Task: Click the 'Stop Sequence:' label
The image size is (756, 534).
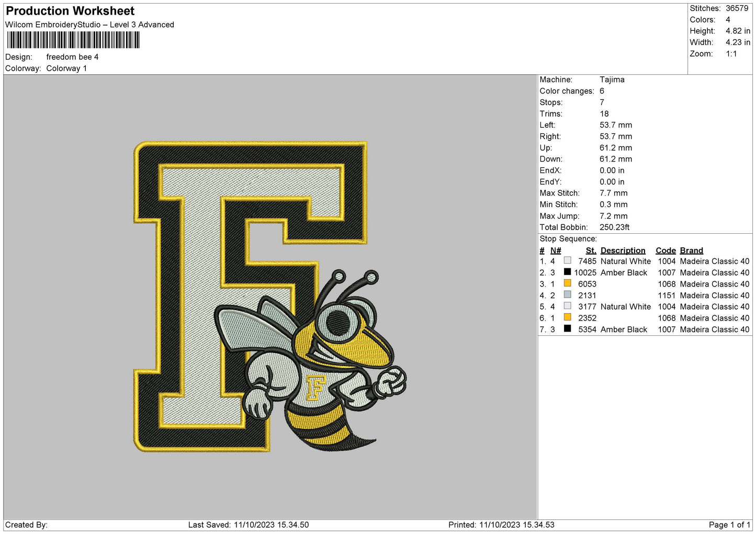Action: click(x=568, y=239)
